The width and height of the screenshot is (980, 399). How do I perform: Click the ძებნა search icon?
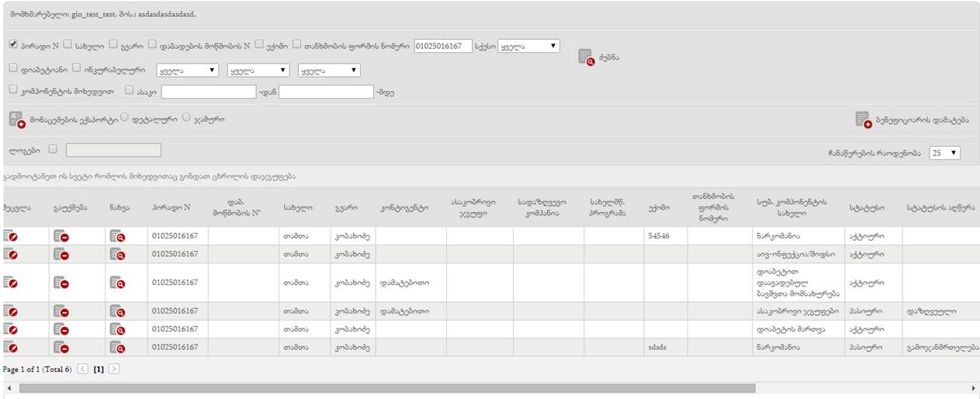pyautogui.click(x=586, y=57)
